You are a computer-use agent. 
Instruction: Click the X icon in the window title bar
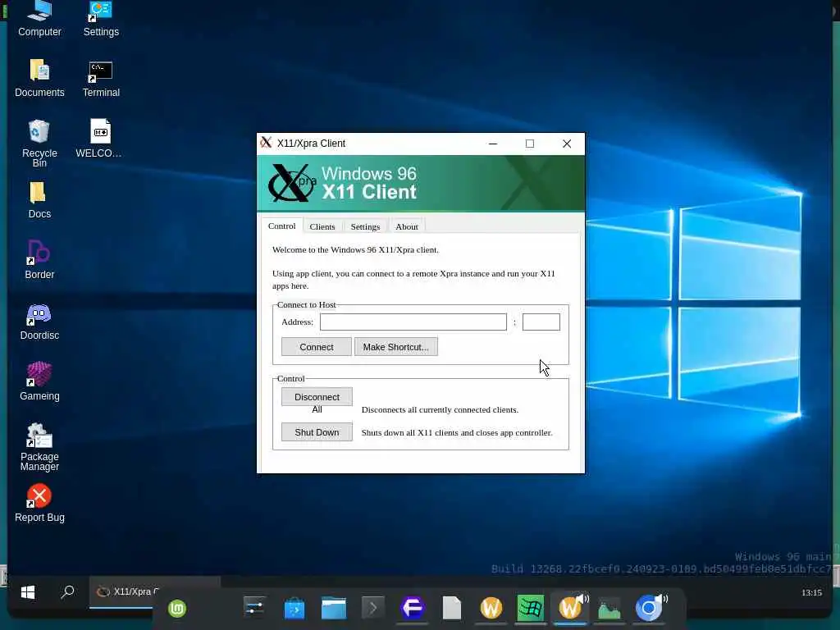tap(267, 143)
